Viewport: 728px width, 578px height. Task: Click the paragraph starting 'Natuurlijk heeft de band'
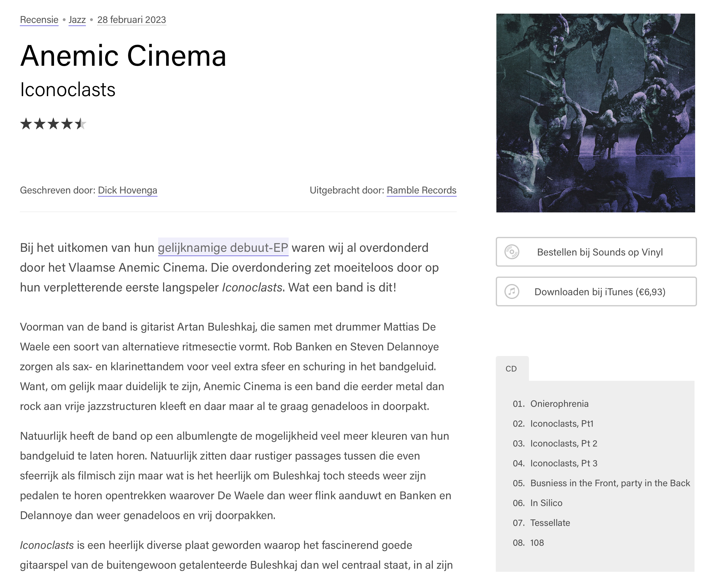click(x=236, y=476)
